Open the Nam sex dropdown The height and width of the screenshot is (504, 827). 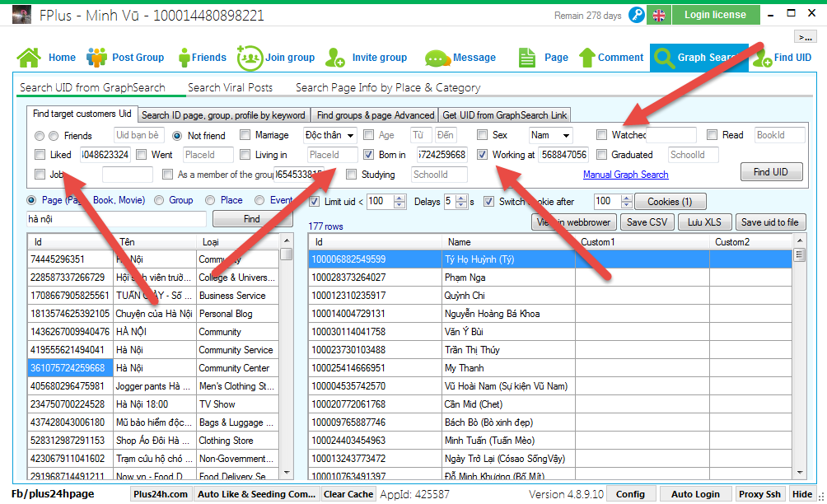click(550, 136)
